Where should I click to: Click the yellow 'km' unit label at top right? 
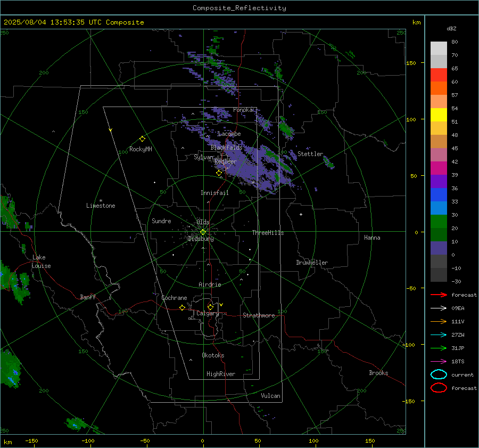(416, 22)
